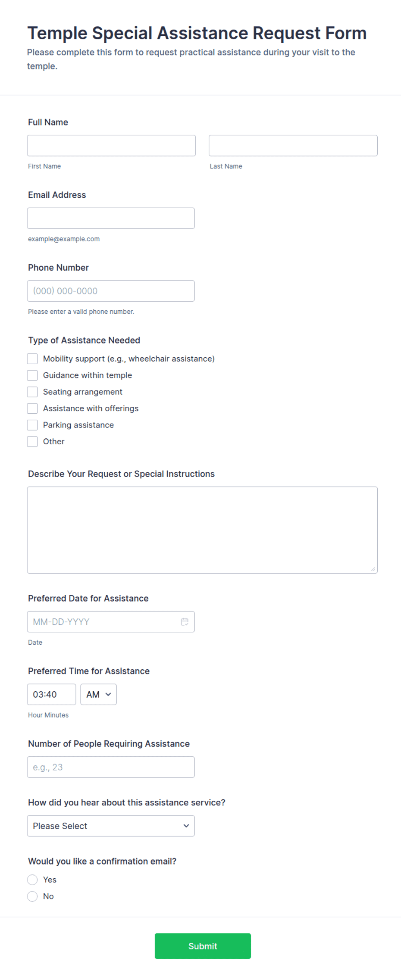The height and width of the screenshot is (980, 401).
Task: Choose No for confirmation email
Action: pos(32,896)
